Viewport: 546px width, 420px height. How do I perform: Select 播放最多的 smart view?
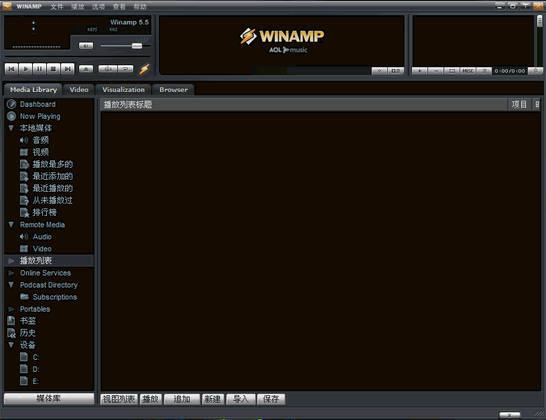pyautogui.click(x=53, y=164)
